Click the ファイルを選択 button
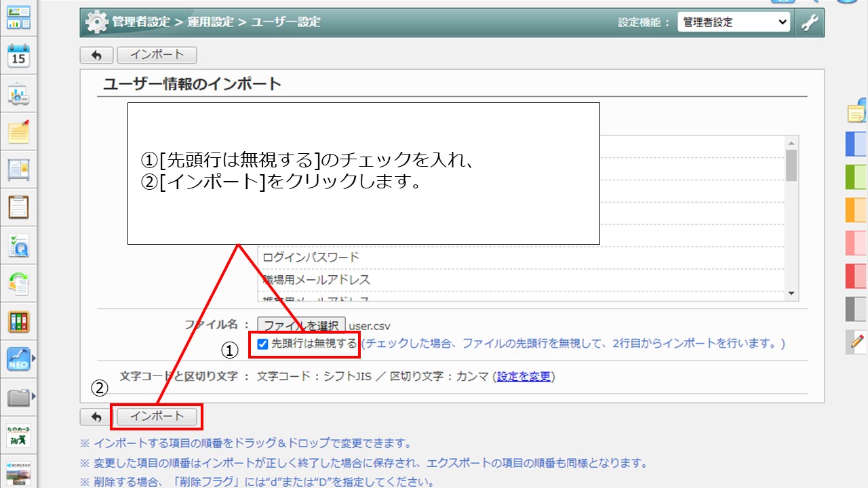This screenshot has height=488, width=868. click(x=302, y=325)
